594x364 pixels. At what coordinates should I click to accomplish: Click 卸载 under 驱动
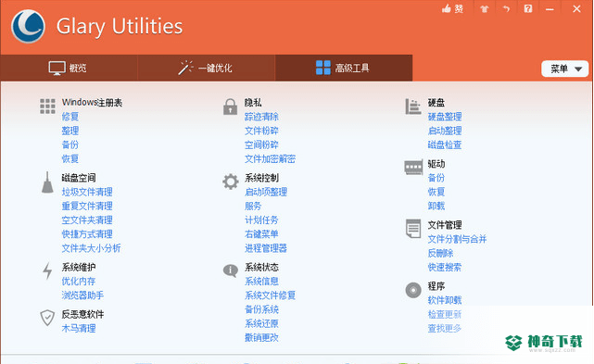pyautogui.click(x=436, y=206)
